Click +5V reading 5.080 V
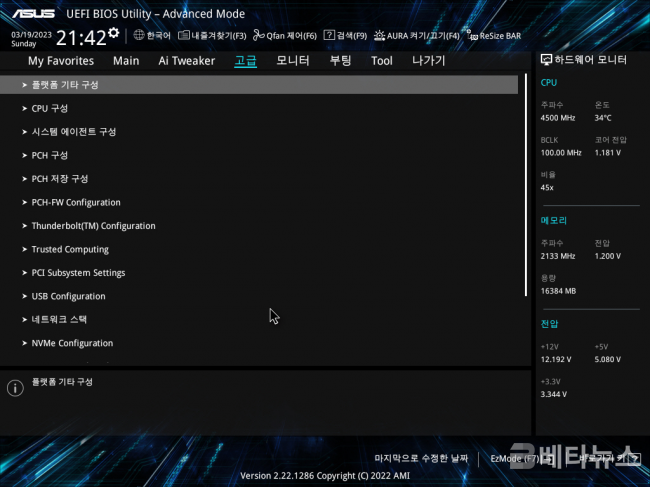650x487 pixels. pos(608,359)
